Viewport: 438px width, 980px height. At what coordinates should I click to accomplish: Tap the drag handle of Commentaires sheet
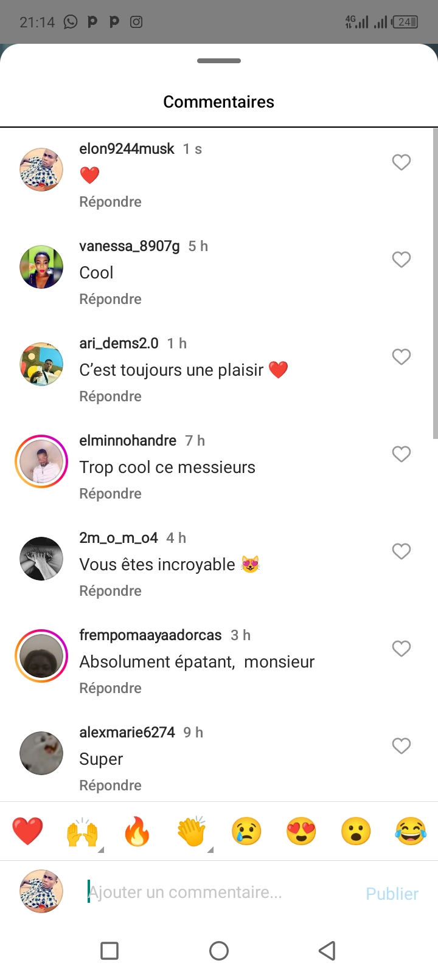click(x=219, y=61)
